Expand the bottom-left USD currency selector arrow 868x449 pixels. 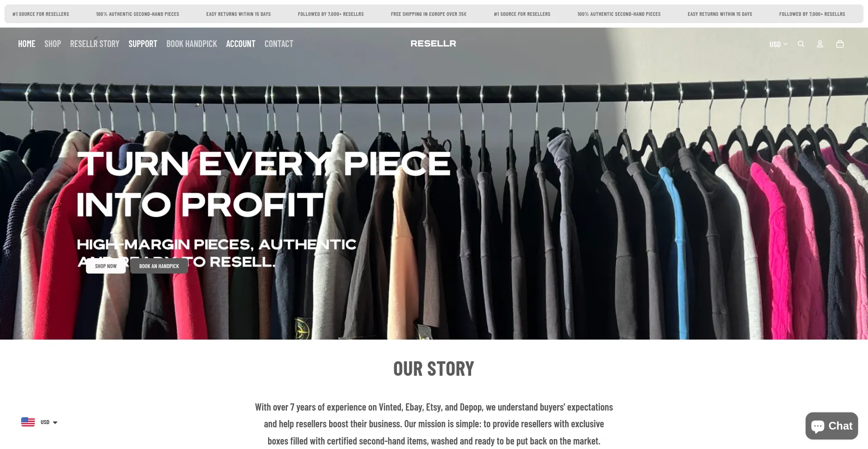pos(55,422)
